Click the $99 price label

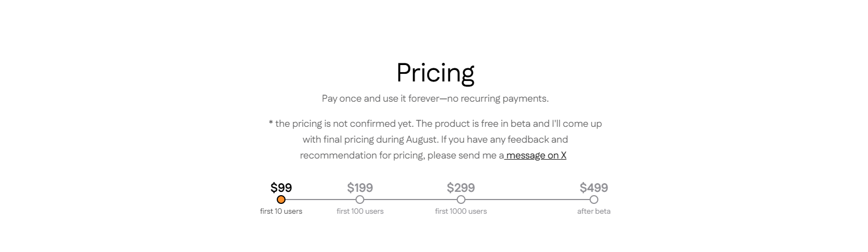tap(281, 187)
